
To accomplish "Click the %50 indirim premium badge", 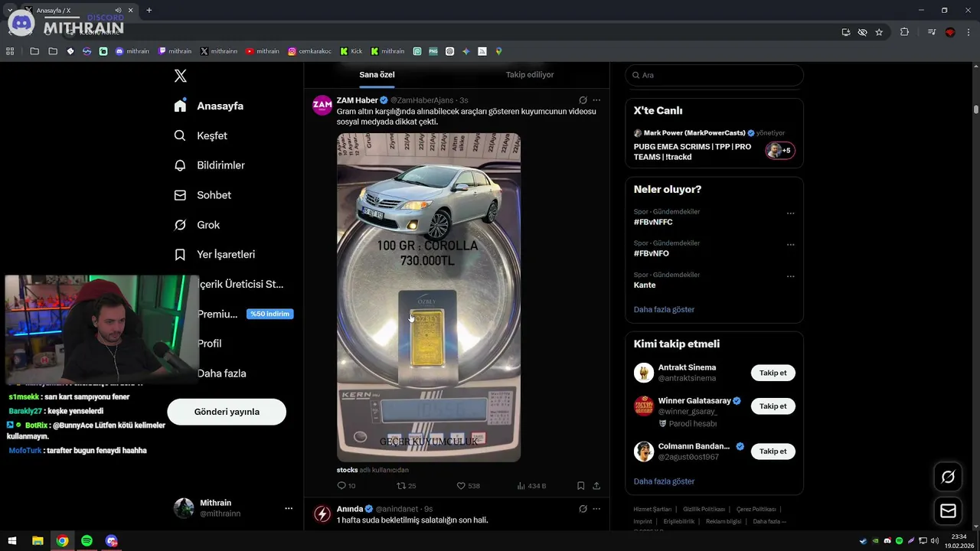I will click(x=270, y=314).
